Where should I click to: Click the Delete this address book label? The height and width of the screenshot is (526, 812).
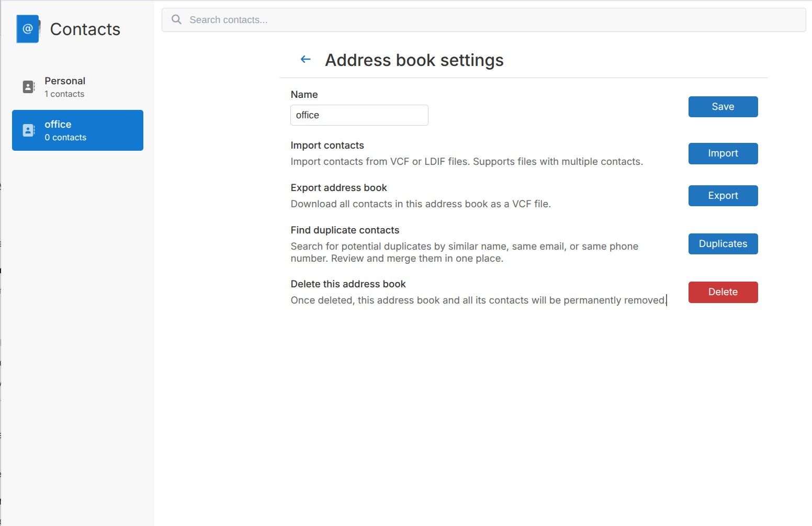pos(348,284)
